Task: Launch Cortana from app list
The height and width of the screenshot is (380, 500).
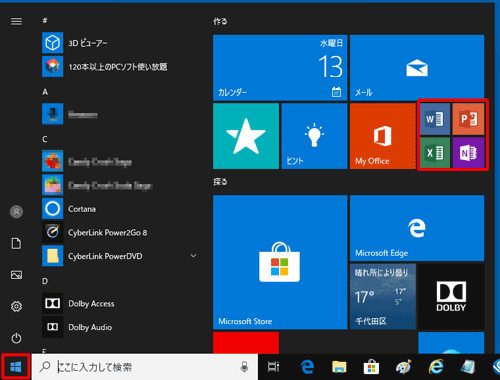Action: coord(120,209)
